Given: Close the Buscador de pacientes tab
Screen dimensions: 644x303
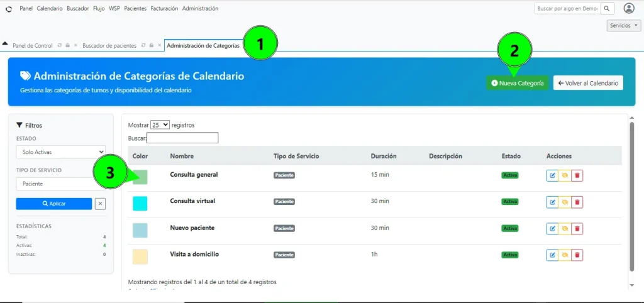Looking at the screenshot, I should tap(159, 45).
